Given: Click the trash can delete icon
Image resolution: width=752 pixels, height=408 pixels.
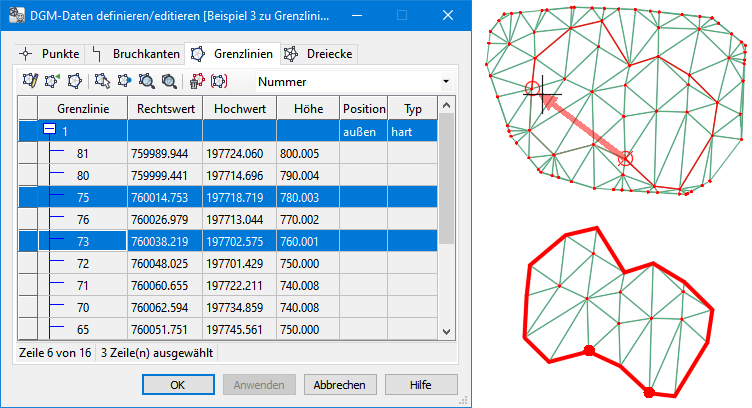Looking at the screenshot, I should [196, 81].
